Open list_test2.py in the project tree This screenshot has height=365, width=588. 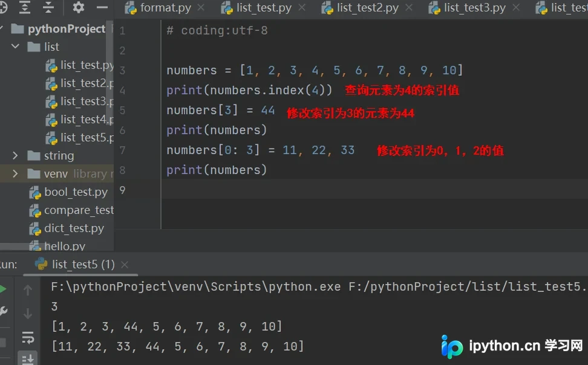79,83
